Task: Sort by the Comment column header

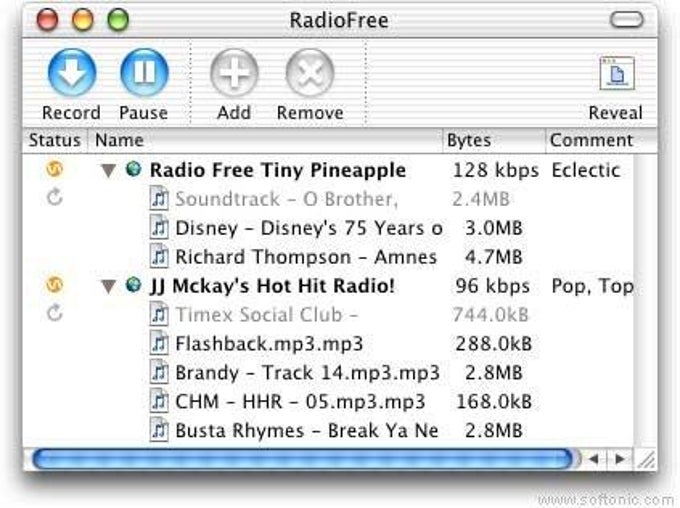Action: click(x=601, y=141)
